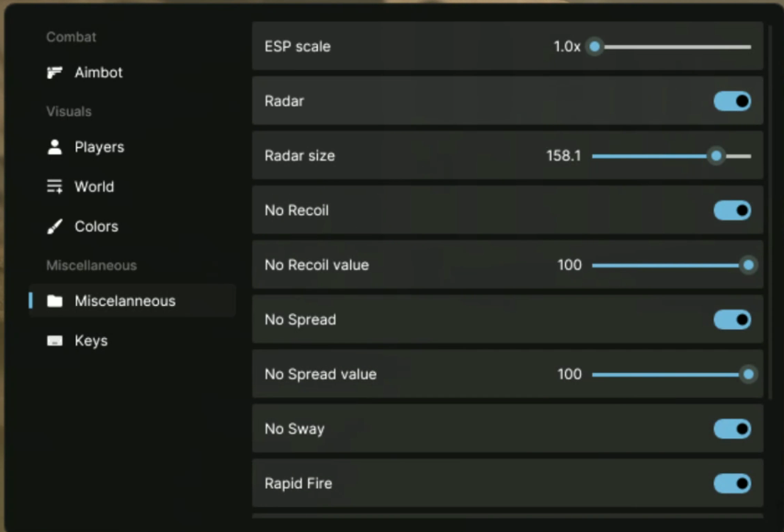Click the Aimbot gun icon
The image size is (784, 532).
click(55, 73)
